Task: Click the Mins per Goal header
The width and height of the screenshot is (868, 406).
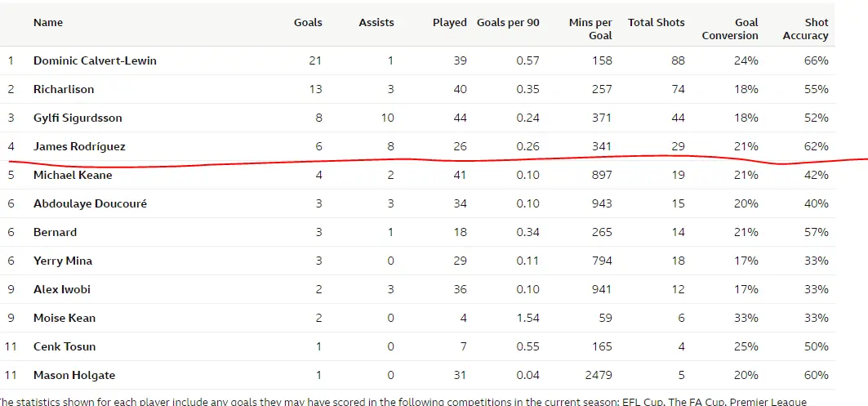Action: 590,29
